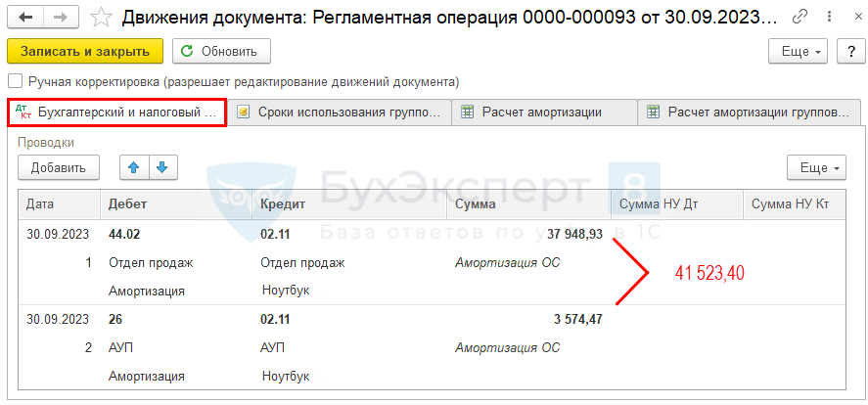This screenshot has height=405, width=868.
Task: Go back with the left arrow
Action: coord(25,18)
